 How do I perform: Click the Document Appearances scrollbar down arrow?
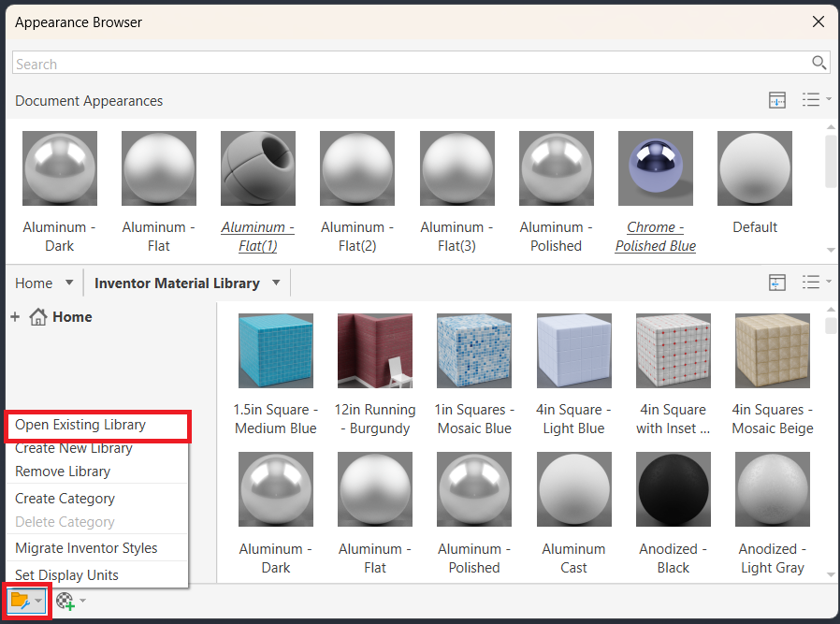(x=831, y=250)
